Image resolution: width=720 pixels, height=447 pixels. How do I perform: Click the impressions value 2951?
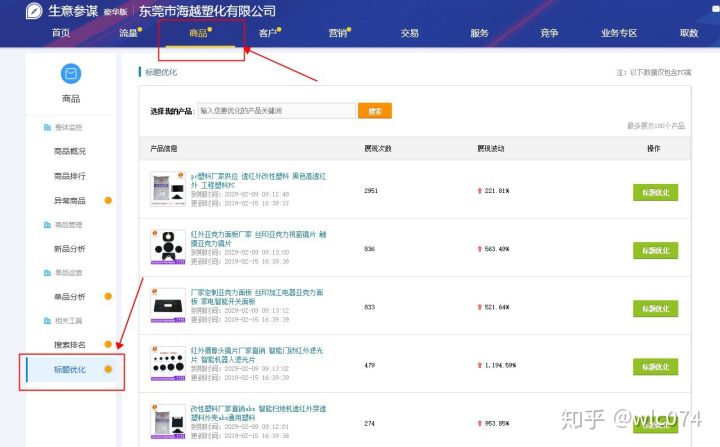point(371,190)
